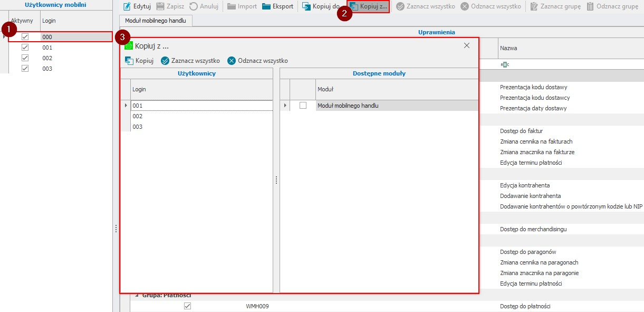Click the Login column header in left panel
The height and width of the screenshot is (312, 644).
click(x=76, y=21)
